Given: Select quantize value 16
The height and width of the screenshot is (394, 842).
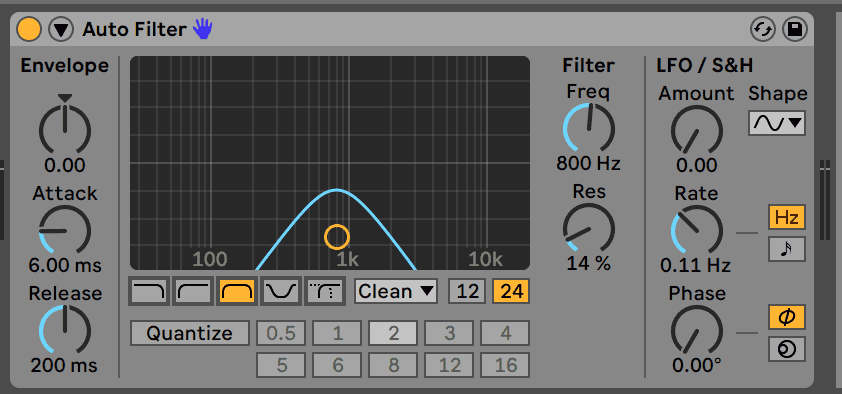Looking at the screenshot, I should coord(505,365).
